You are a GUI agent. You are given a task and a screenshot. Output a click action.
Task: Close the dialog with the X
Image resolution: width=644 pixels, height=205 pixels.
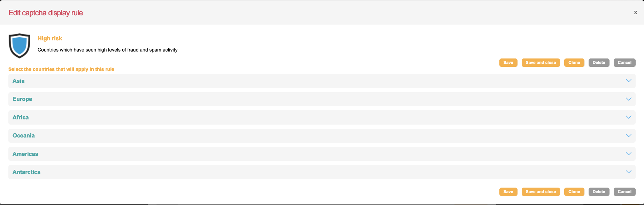(636, 13)
